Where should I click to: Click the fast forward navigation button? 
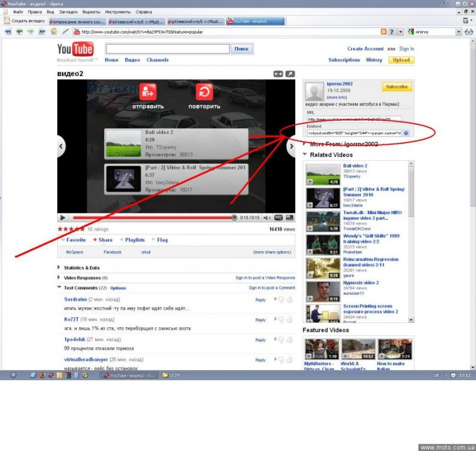[42, 31]
